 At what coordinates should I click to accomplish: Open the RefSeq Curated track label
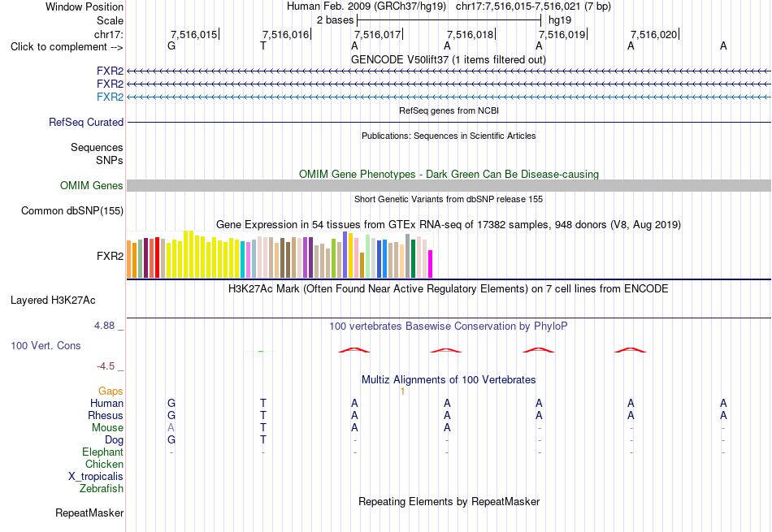pos(86,122)
